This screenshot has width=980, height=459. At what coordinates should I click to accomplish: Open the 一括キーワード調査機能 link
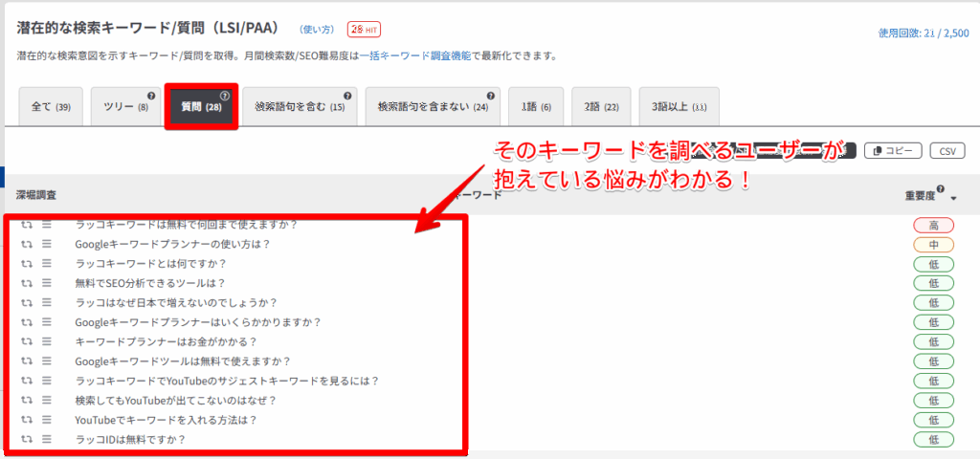click(414, 56)
